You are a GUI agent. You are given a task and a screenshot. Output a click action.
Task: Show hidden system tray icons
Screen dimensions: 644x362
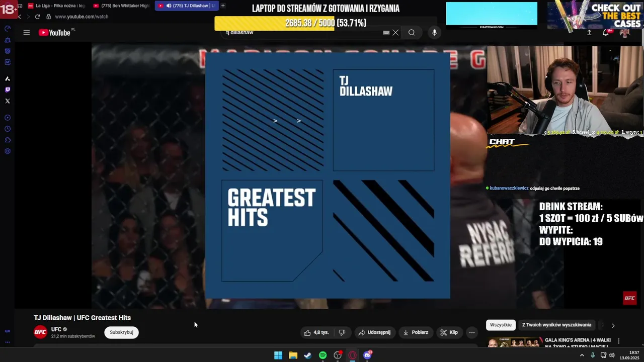click(582, 355)
